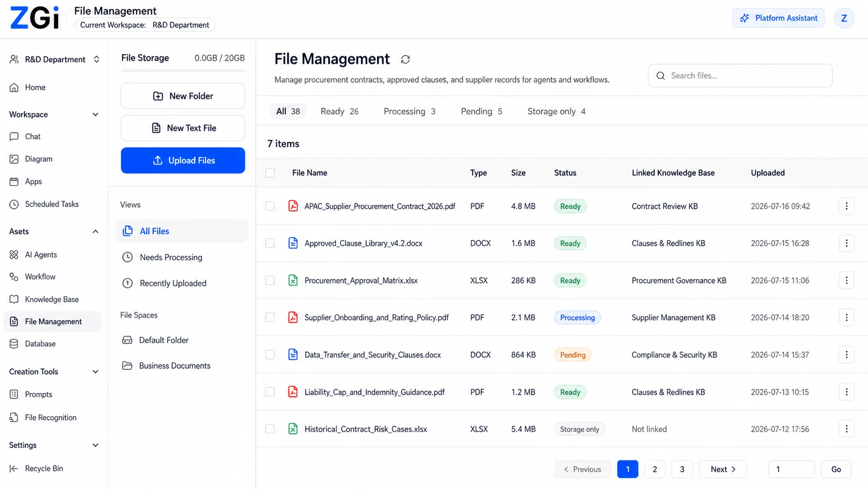Open the user avatar Z
Image resolution: width=868 pixels, height=489 pixels.
[844, 18]
